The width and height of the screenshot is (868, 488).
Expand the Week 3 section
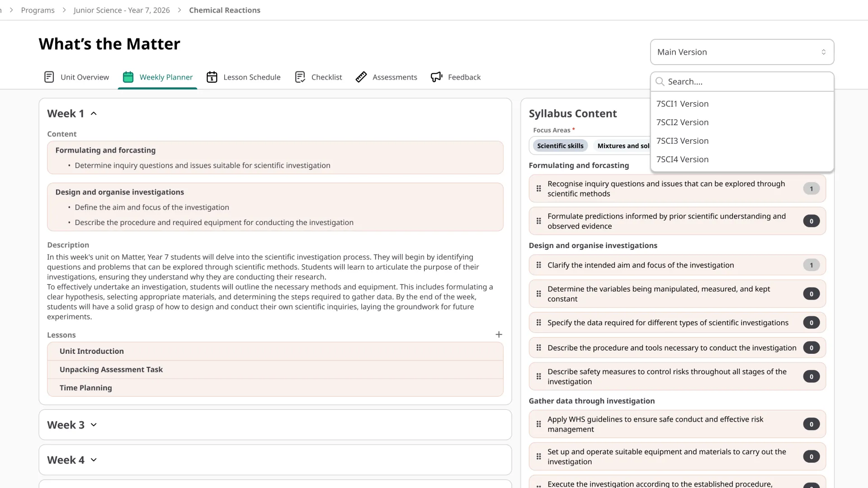pyautogui.click(x=94, y=425)
